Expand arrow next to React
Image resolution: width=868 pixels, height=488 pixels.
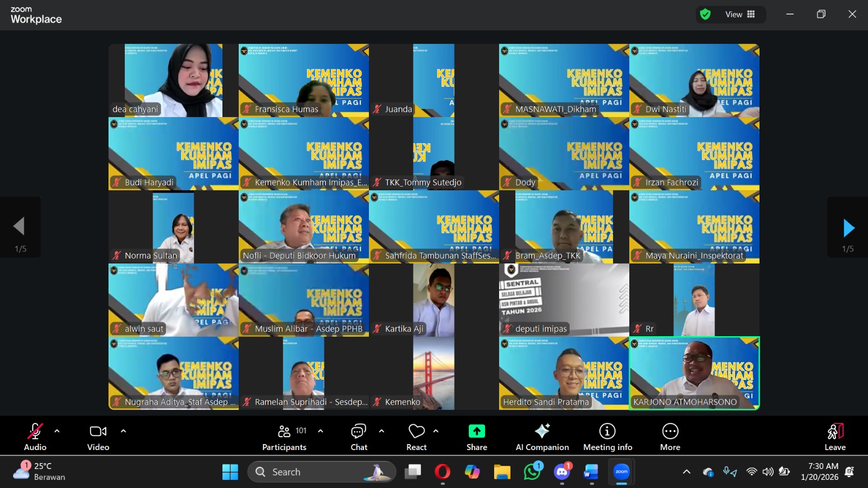click(x=436, y=431)
